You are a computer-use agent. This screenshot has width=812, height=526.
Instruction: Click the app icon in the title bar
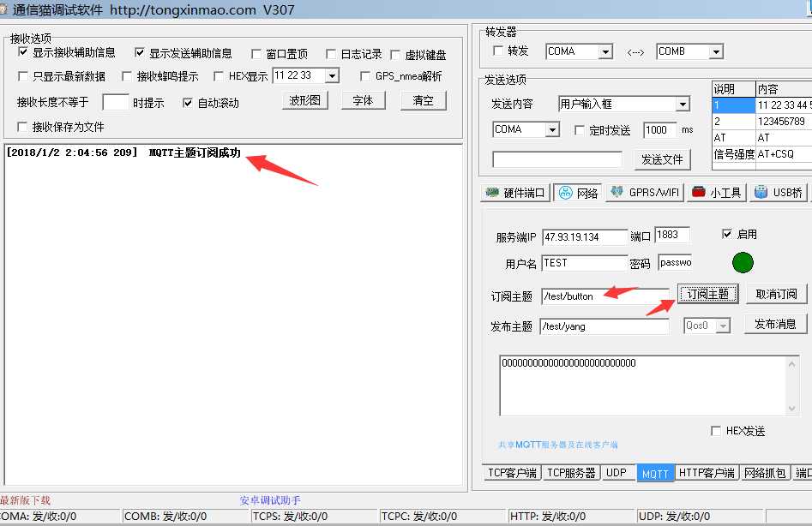[3, 9]
